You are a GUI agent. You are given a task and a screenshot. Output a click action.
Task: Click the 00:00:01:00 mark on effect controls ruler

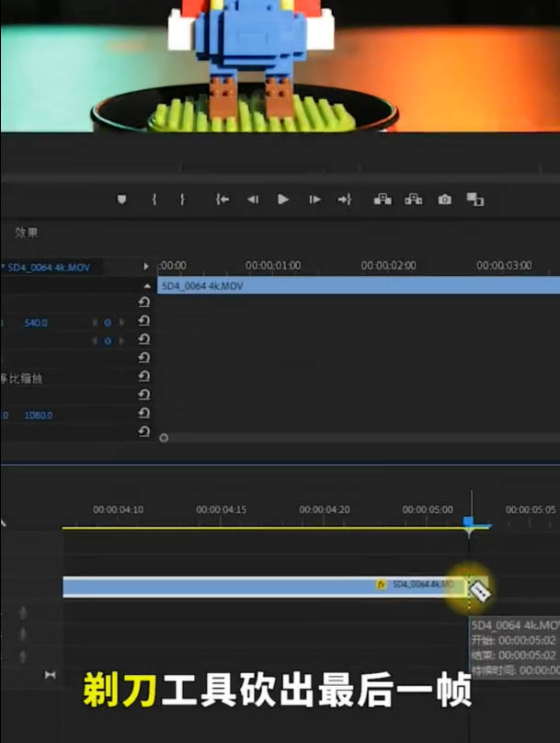click(273, 266)
